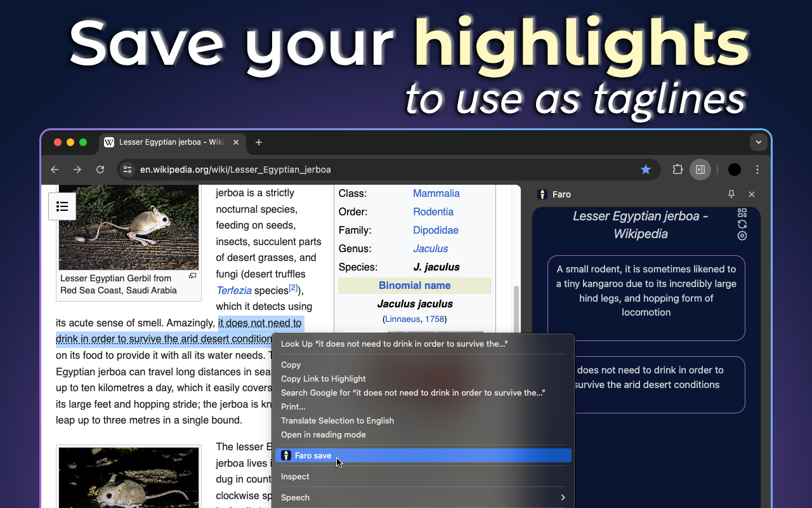This screenshot has height=508, width=812.
Task: Click the Wikipedia page scrollbar thumb
Action: coord(516,309)
